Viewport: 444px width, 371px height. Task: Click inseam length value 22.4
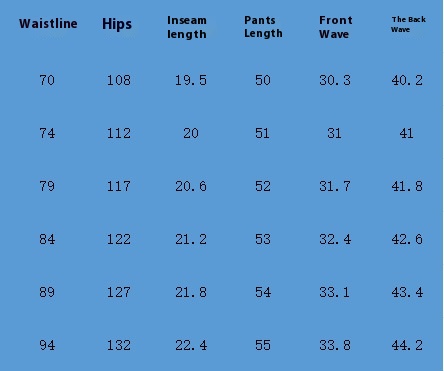click(x=191, y=345)
